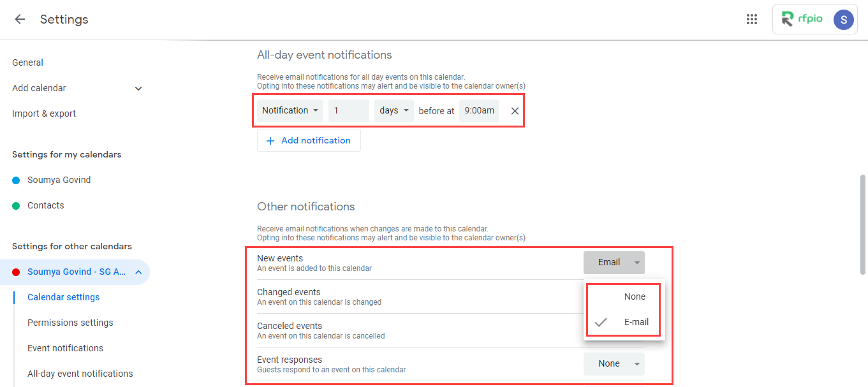This screenshot has width=868, height=387.
Task: Open Event responses None dropdown
Action: pyautogui.click(x=614, y=363)
